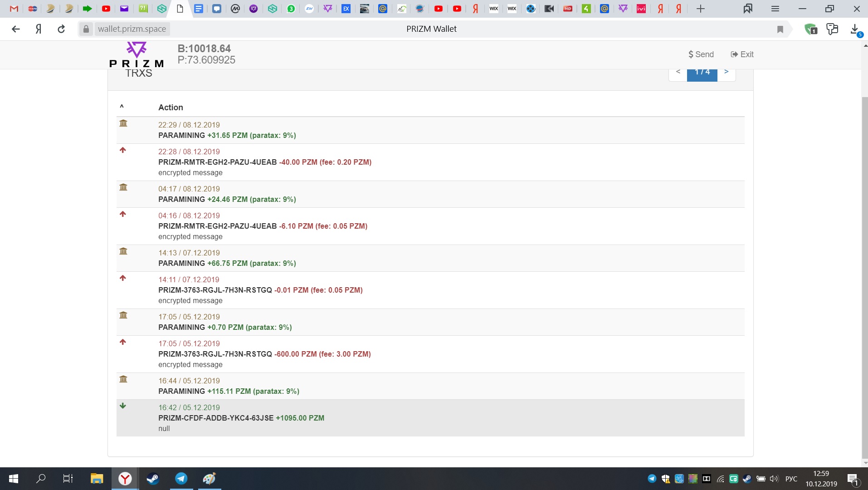The width and height of the screenshot is (868, 490).
Task: Switch the РУС keyboard language indicator
Action: [x=791, y=479]
